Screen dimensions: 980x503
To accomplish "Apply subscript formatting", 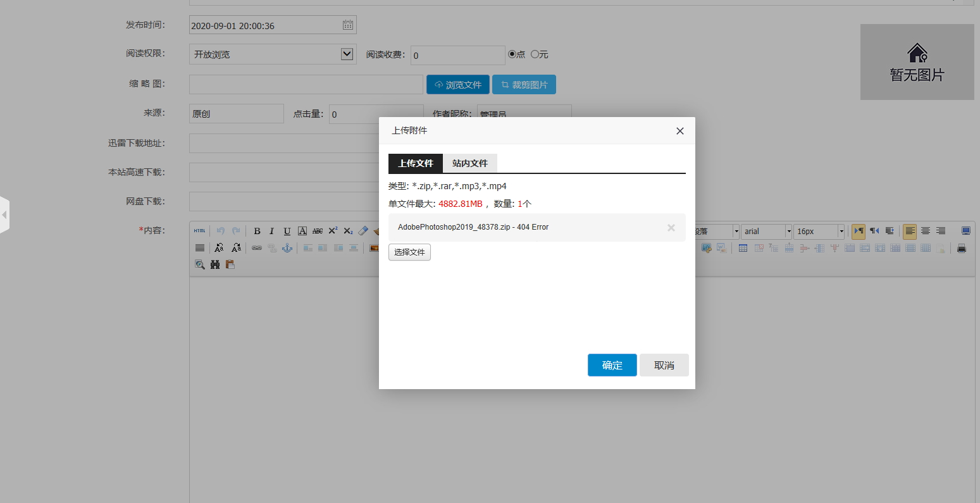I will point(348,231).
